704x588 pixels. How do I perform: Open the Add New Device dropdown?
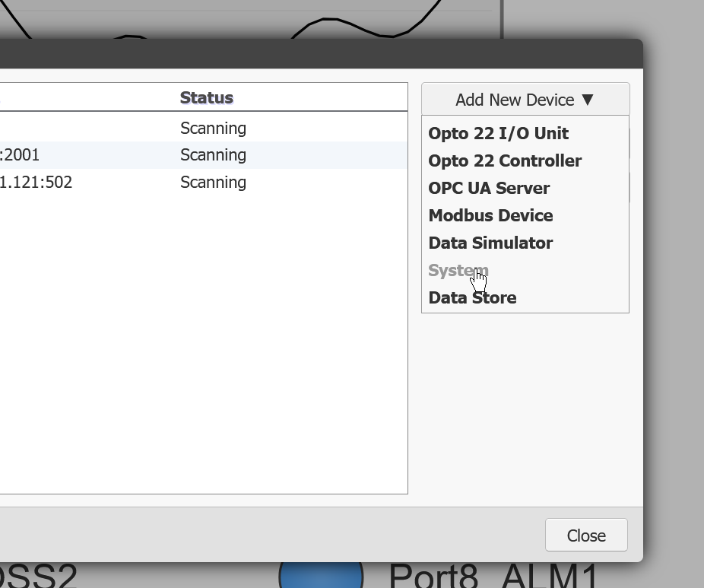[x=525, y=100]
